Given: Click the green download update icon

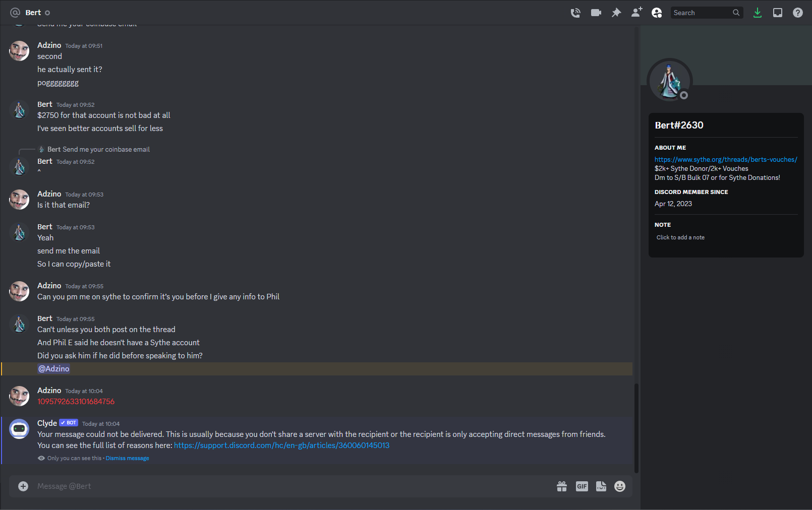Looking at the screenshot, I should coord(757,13).
